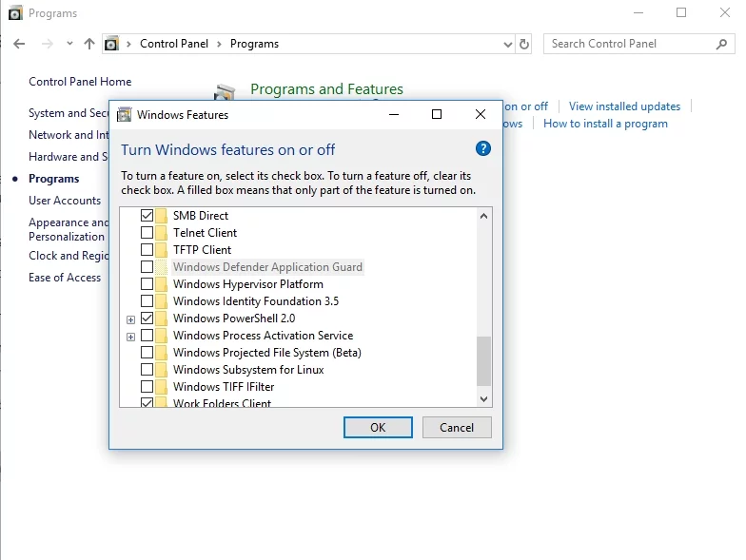746x560 pixels.
Task: Click the features list scroll down arrow
Action: (483, 399)
